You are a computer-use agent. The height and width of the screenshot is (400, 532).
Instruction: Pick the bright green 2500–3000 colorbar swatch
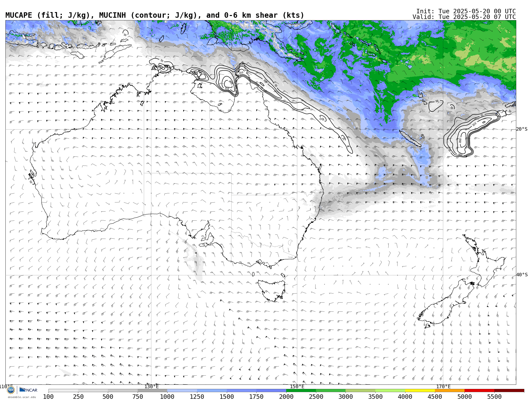[x=331, y=391]
